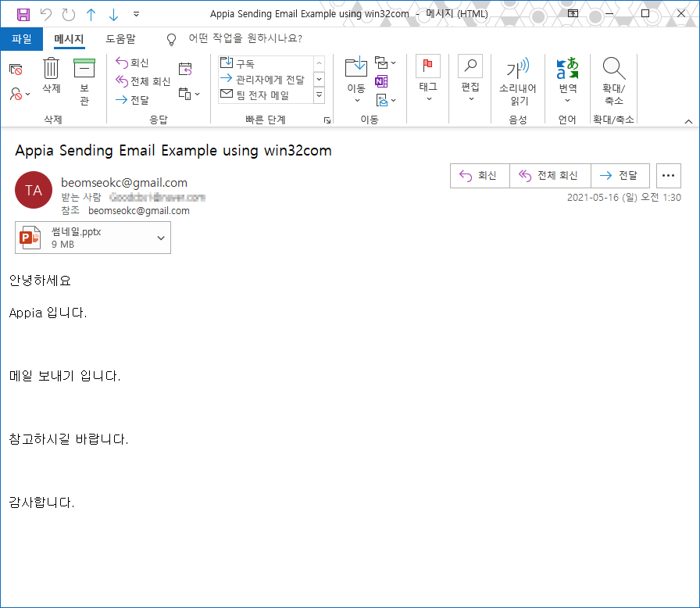
Task: Open the Rules dropdown icon
Action: [x=385, y=63]
